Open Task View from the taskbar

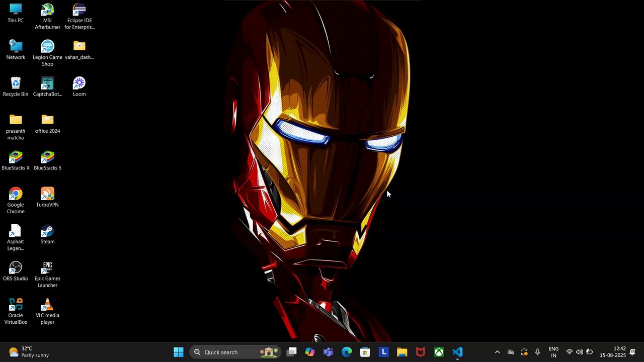click(x=292, y=352)
